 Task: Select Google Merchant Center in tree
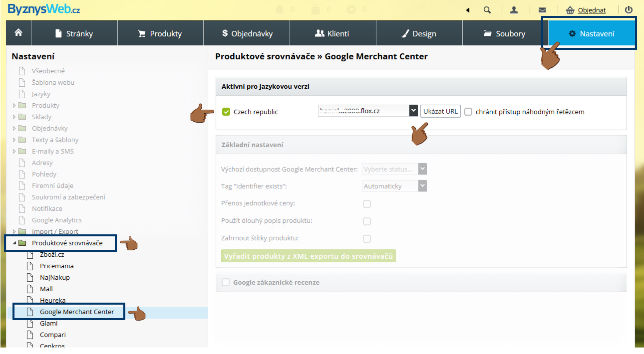click(x=77, y=312)
